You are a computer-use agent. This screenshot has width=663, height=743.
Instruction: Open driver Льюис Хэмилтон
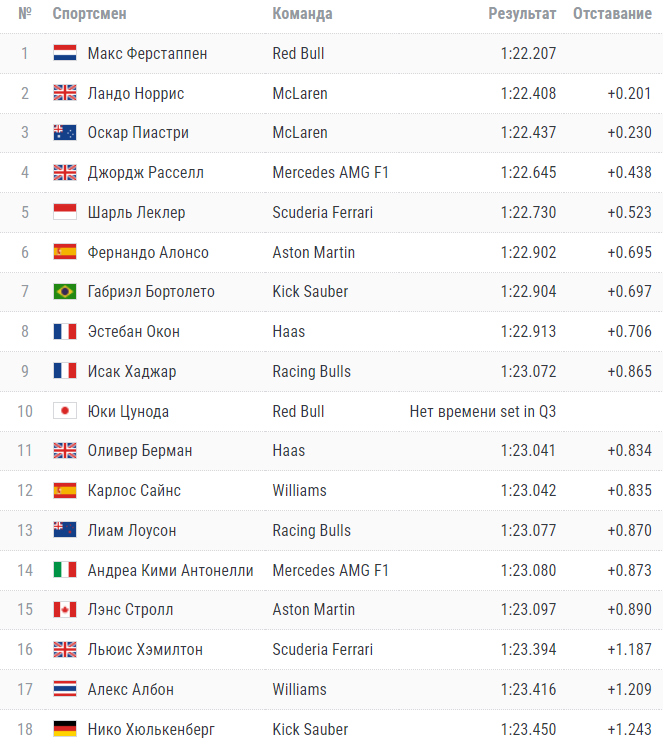pyautogui.click(x=145, y=650)
